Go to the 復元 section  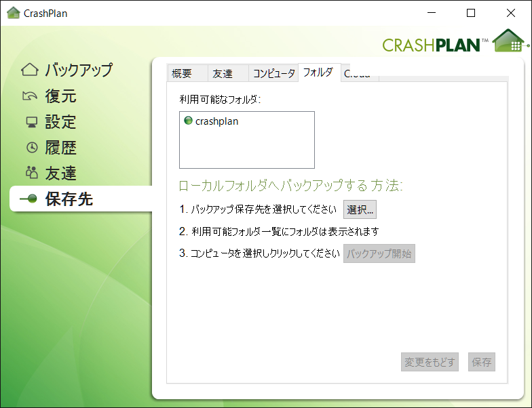point(61,96)
